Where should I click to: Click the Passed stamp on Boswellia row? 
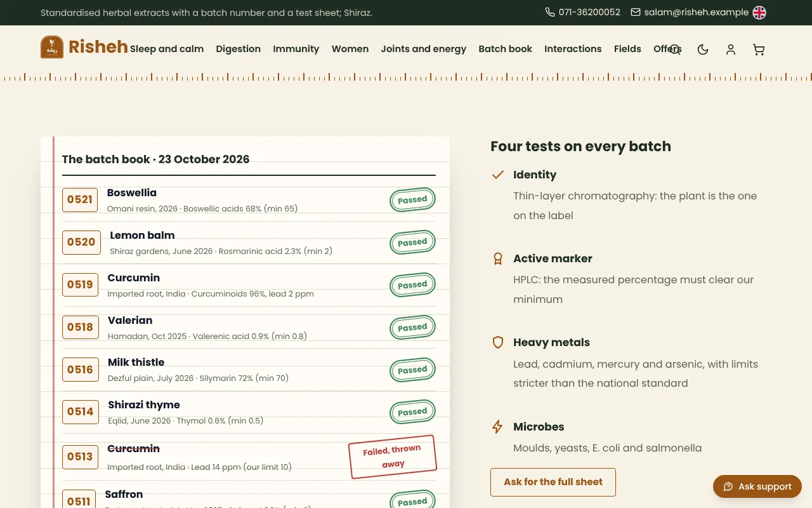(412, 199)
